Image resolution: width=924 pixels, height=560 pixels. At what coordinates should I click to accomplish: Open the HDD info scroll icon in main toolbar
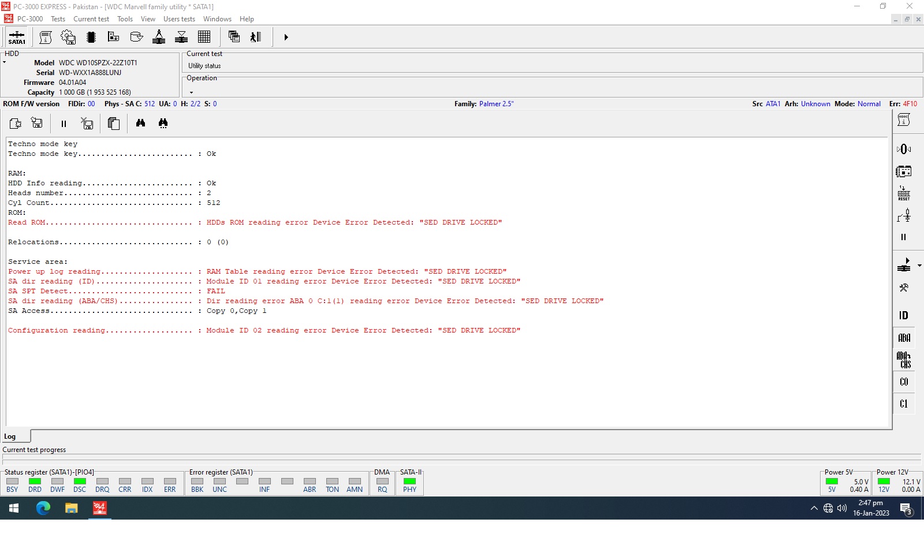pyautogui.click(x=46, y=38)
